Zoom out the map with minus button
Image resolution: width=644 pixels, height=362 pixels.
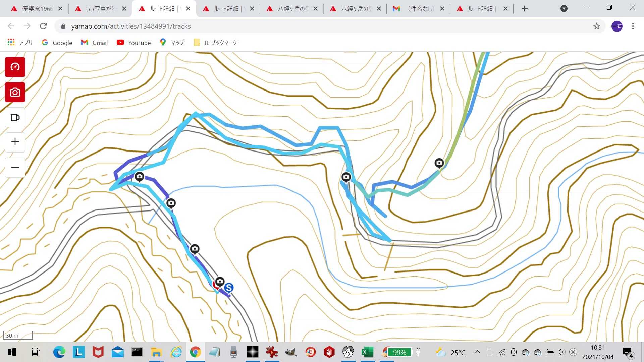coord(15,168)
